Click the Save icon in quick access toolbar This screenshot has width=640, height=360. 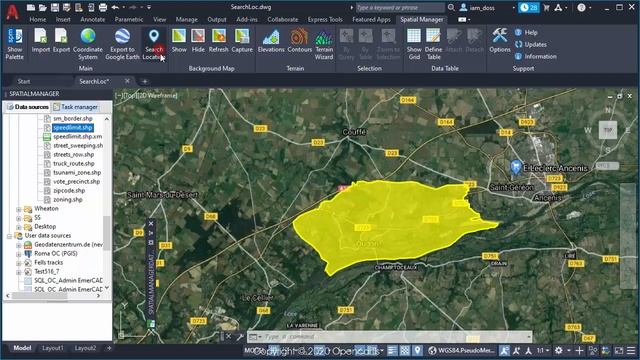(54, 7)
